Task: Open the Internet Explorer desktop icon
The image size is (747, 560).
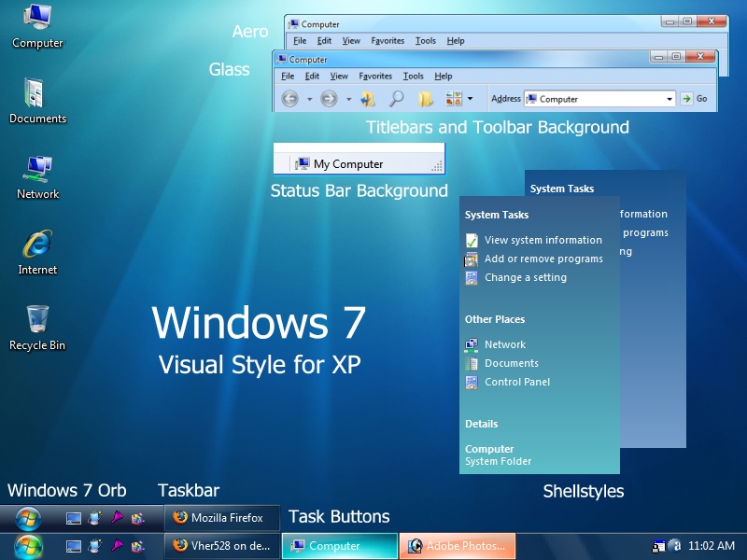Action: [x=37, y=252]
